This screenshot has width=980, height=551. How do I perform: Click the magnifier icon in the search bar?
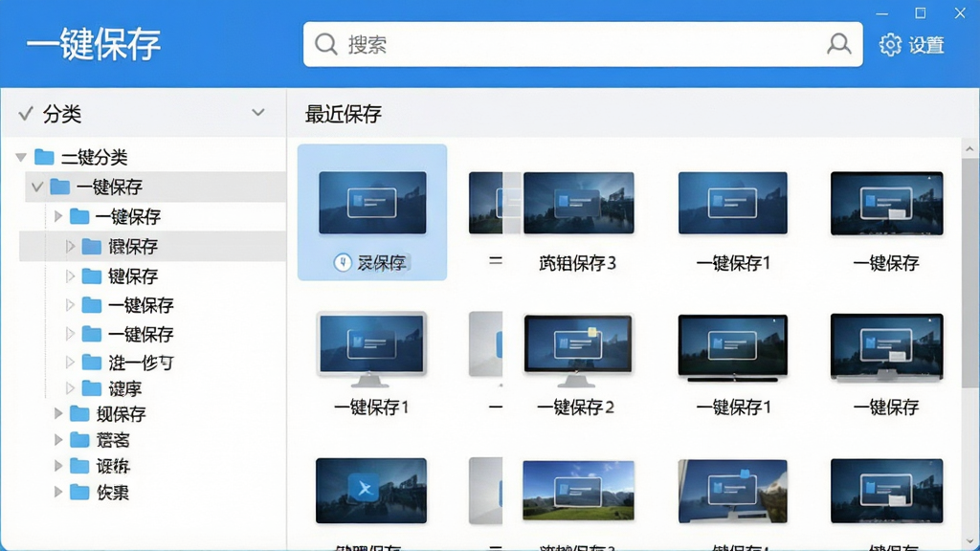point(325,44)
